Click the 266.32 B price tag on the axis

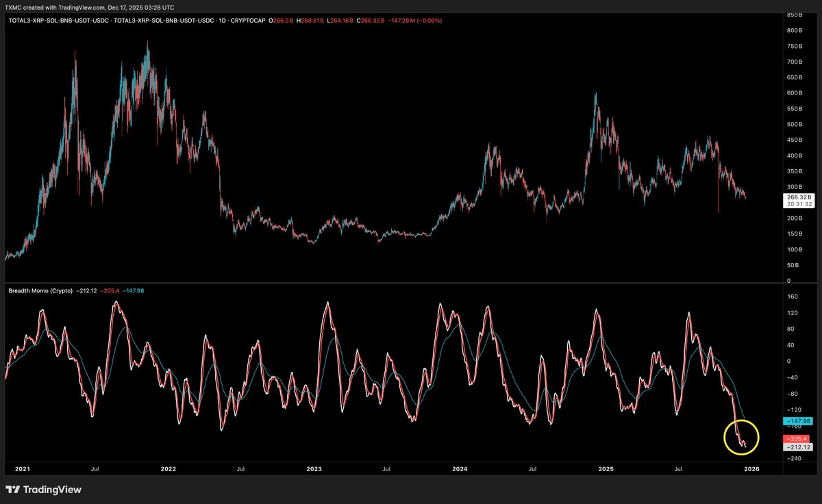pyautogui.click(x=798, y=197)
